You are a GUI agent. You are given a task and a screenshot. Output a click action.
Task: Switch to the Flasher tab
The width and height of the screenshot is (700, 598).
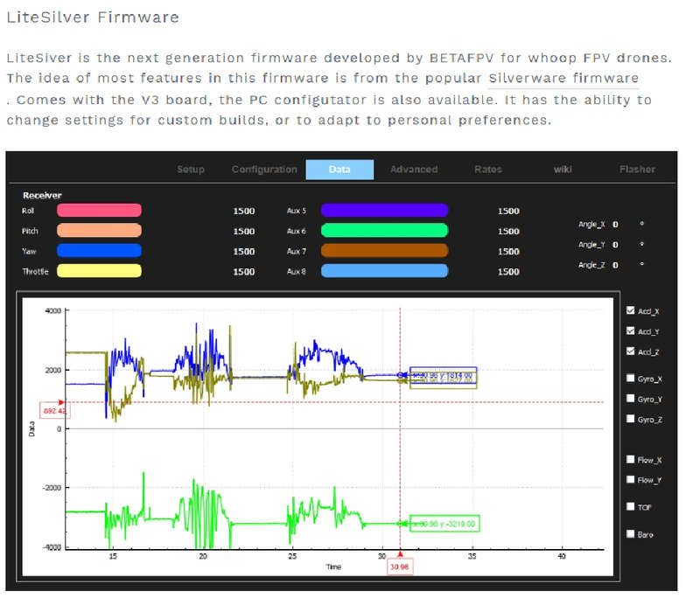(x=637, y=170)
